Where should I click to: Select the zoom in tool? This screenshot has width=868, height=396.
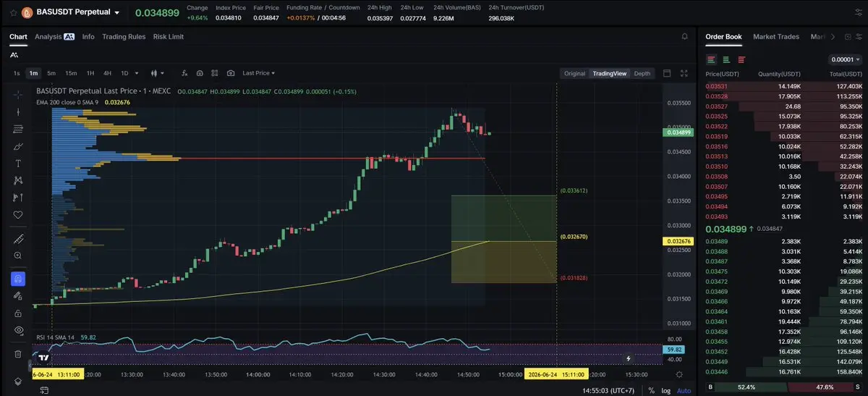pos(18,256)
